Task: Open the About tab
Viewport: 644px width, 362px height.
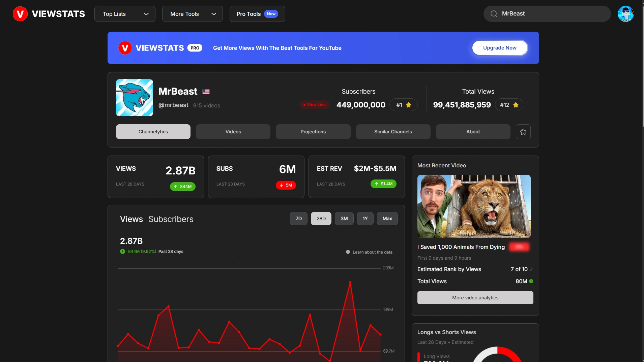Action: (x=473, y=132)
